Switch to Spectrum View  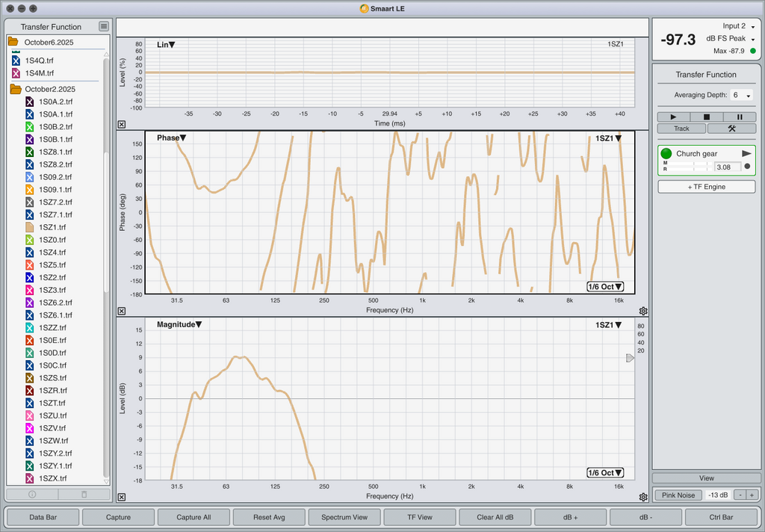[344, 517]
